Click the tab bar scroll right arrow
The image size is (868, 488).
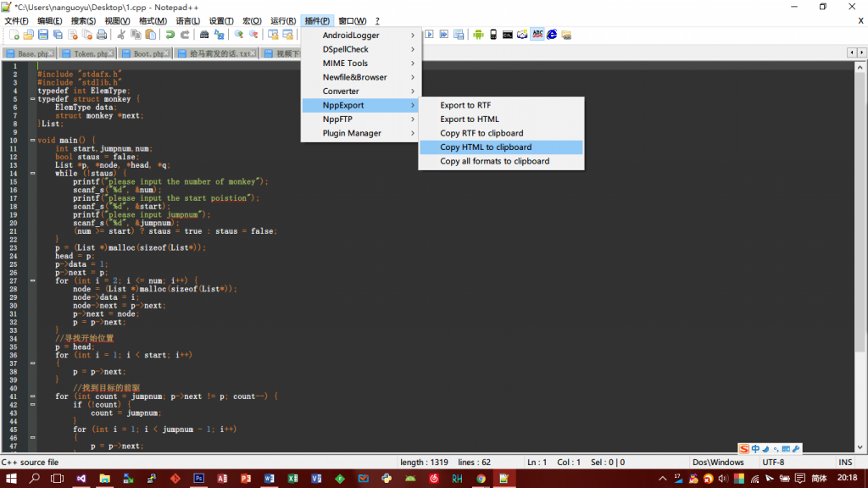point(861,53)
